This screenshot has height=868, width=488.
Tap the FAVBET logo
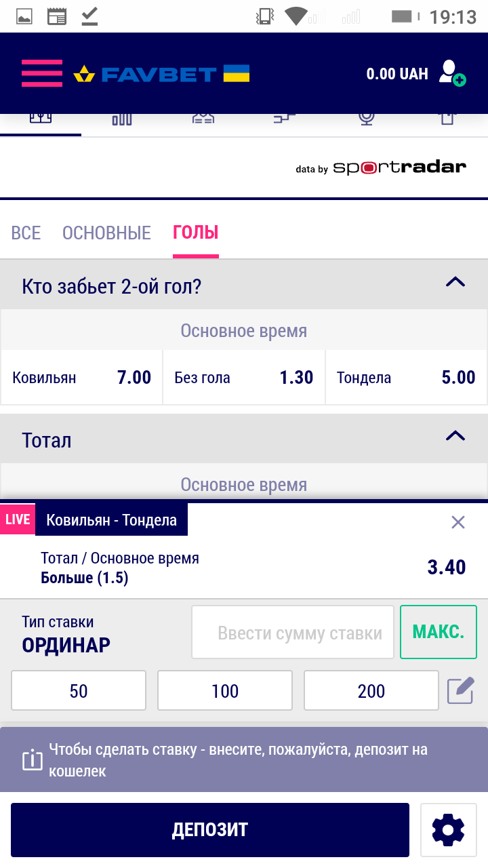(x=161, y=73)
